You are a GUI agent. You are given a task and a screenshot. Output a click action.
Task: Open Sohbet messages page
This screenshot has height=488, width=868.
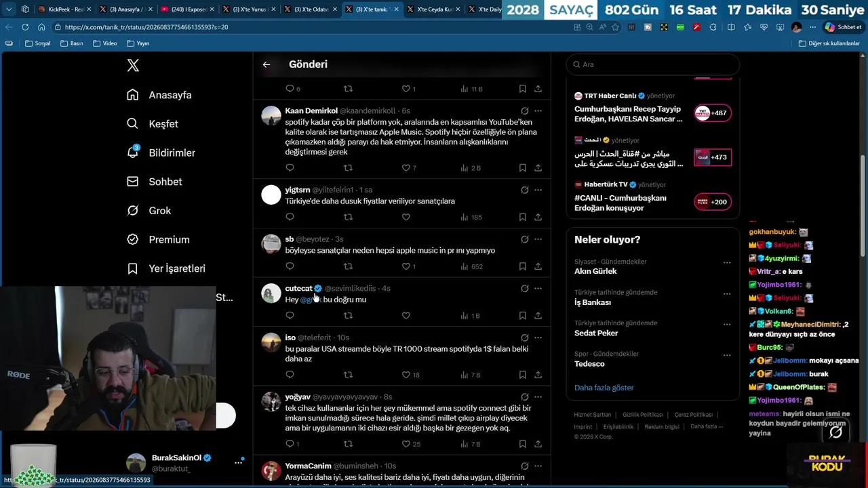155,182
